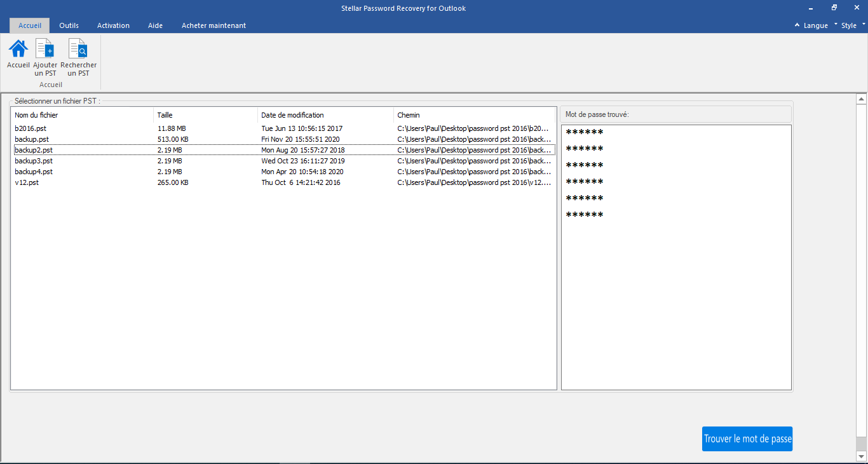Click the date Mon Apr 20 10:54:18 2020

tap(302, 172)
